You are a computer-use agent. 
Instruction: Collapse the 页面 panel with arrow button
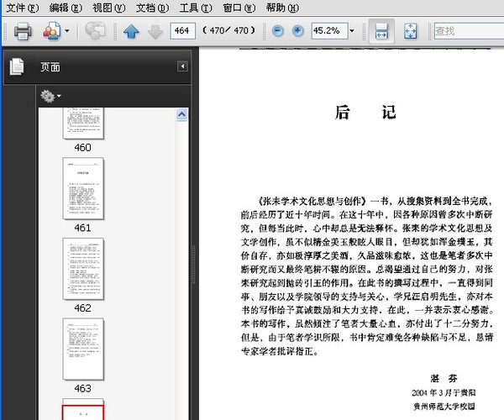coord(182,66)
